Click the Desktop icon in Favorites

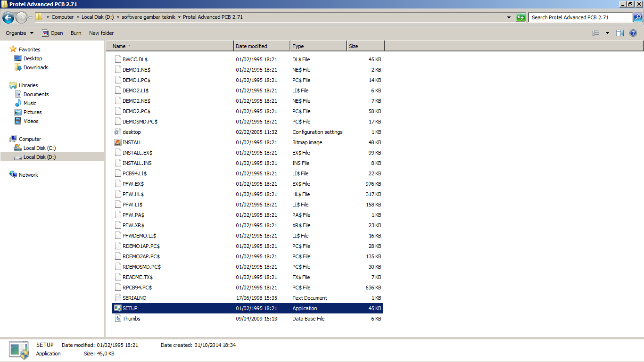tap(18, 58)
